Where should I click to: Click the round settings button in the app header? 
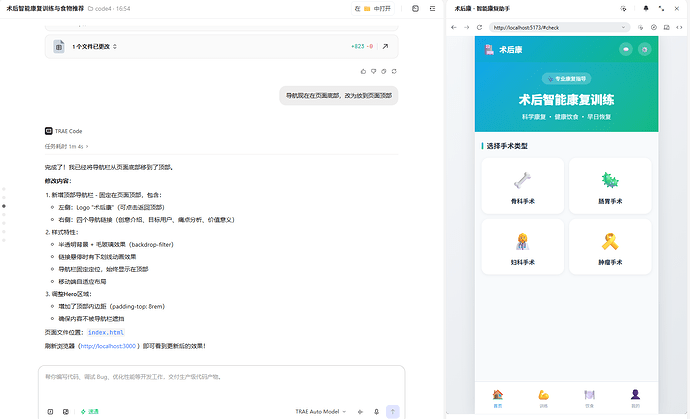tap(645, 49)
